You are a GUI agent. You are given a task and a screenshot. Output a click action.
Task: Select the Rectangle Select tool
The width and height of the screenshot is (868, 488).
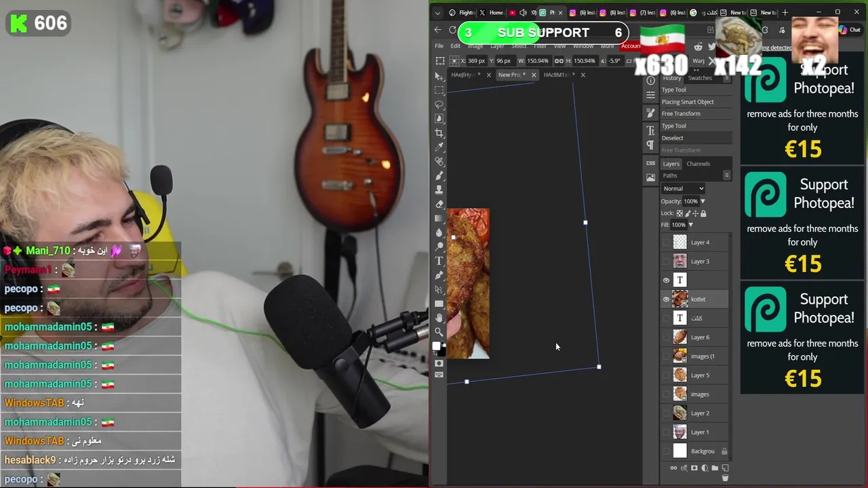[x=439, y=91]
